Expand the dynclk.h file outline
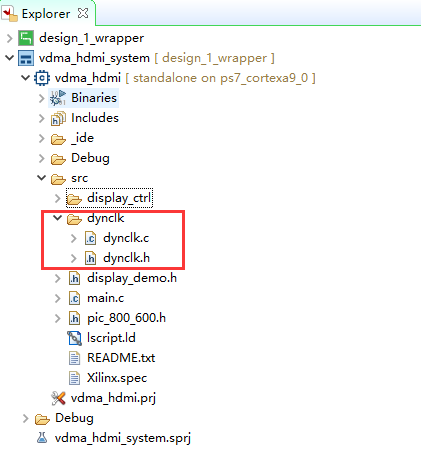Image resolution: width=421 pixels, height=452 pixels. [x=73, y=258]
